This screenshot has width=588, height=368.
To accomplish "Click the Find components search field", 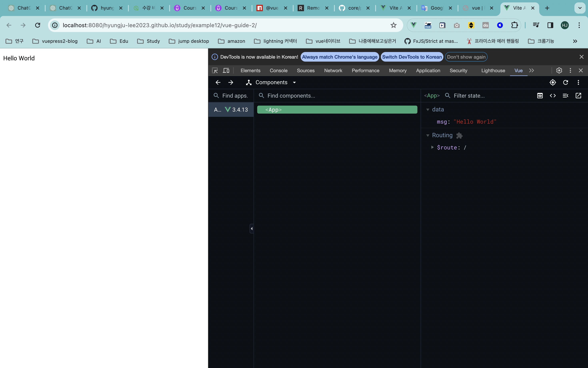I will (x=337, y=96).
